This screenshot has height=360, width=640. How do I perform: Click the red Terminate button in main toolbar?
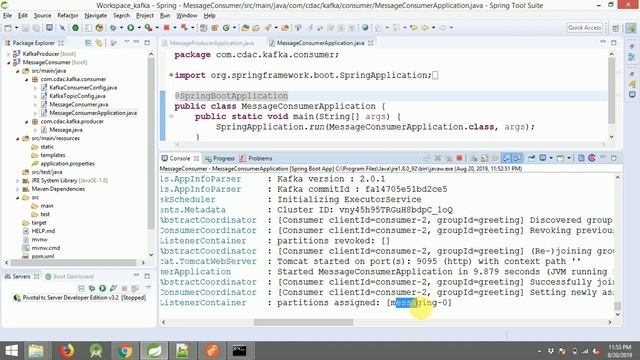tap(167, 28)
